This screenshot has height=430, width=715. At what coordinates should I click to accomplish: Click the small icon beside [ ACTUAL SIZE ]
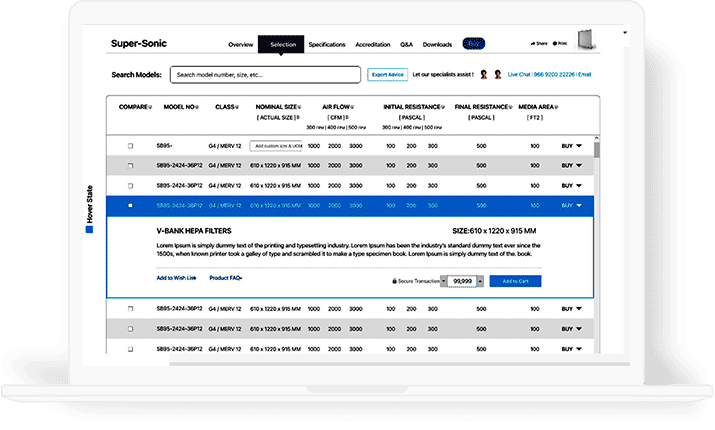[x=298, y=118]
